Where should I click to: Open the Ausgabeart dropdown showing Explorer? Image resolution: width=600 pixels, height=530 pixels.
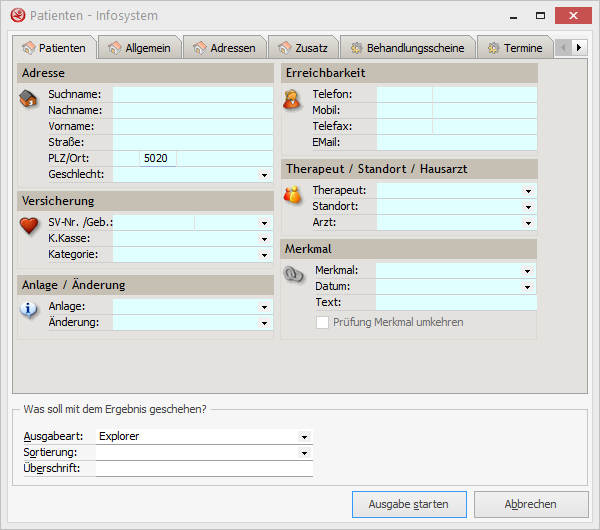point(304,437)
